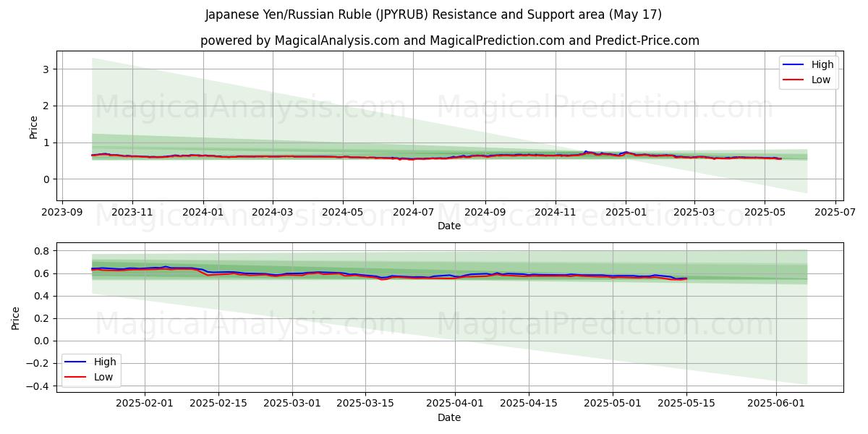The image size is (868, 434).
Task: Click the '2025-05-01' tick label
Action: coord(613,404)
